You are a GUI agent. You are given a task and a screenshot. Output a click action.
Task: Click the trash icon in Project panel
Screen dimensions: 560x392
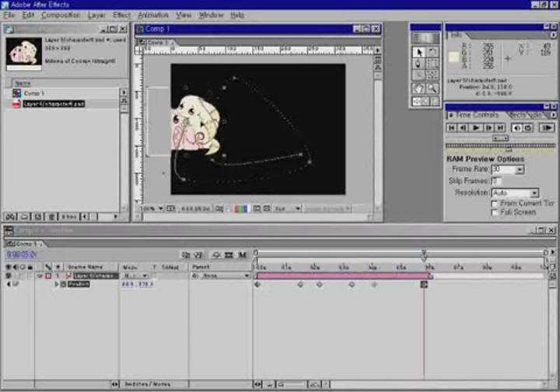click(51, 217)
